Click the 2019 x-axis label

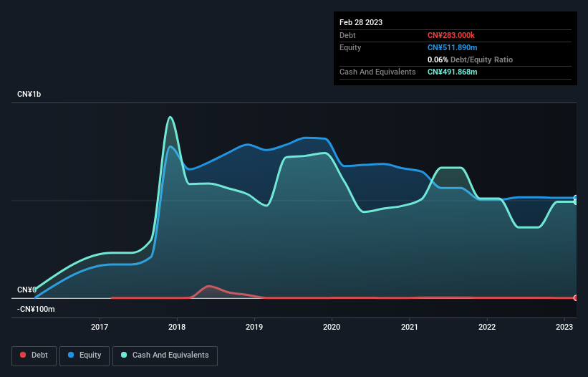point(254,327)
